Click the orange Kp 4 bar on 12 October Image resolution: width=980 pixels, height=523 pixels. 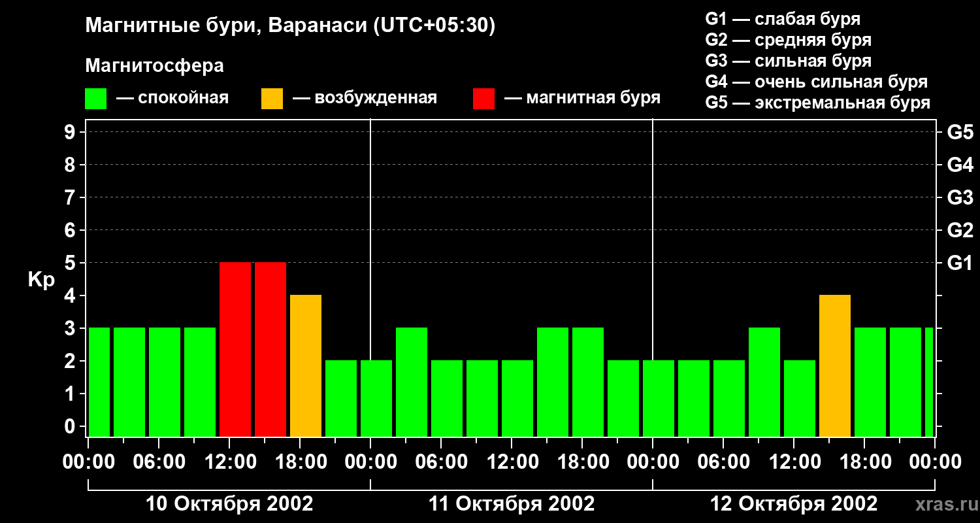pos(835,366)
